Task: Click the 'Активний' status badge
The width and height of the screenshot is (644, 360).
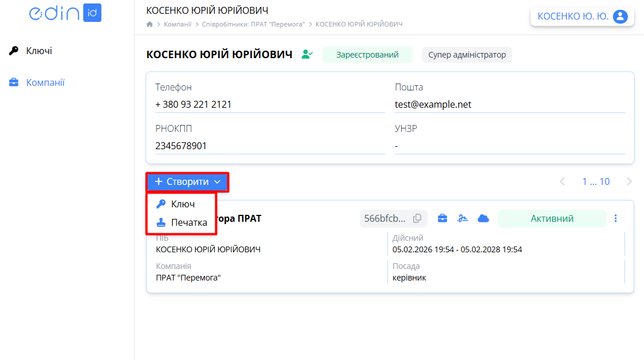Action: click(x=552, y=219)
